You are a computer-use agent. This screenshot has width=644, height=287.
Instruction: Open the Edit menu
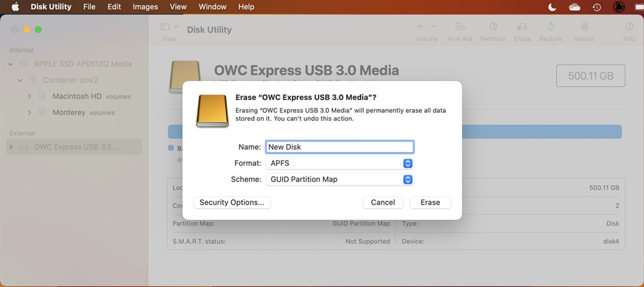[x=114, y=7]
